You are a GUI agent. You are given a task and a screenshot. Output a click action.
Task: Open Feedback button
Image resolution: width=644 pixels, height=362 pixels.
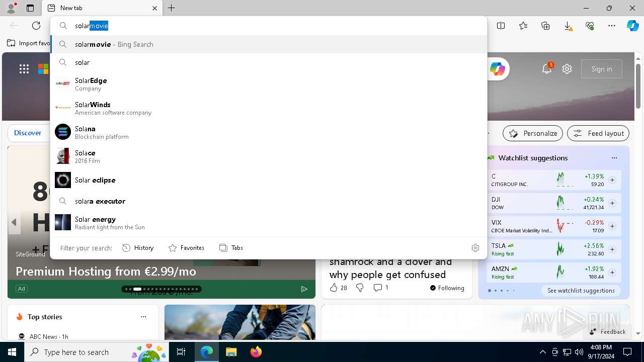point(607,332)
